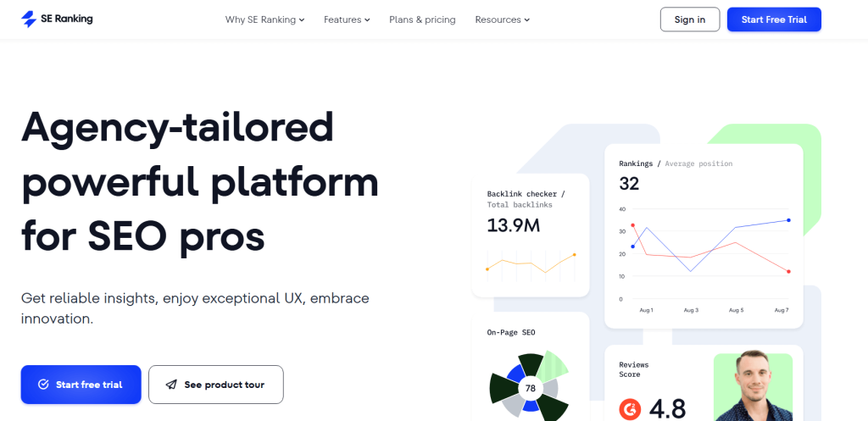Click the man's profile photo thumbnail
Screen dimensions: 868x421
753,387
